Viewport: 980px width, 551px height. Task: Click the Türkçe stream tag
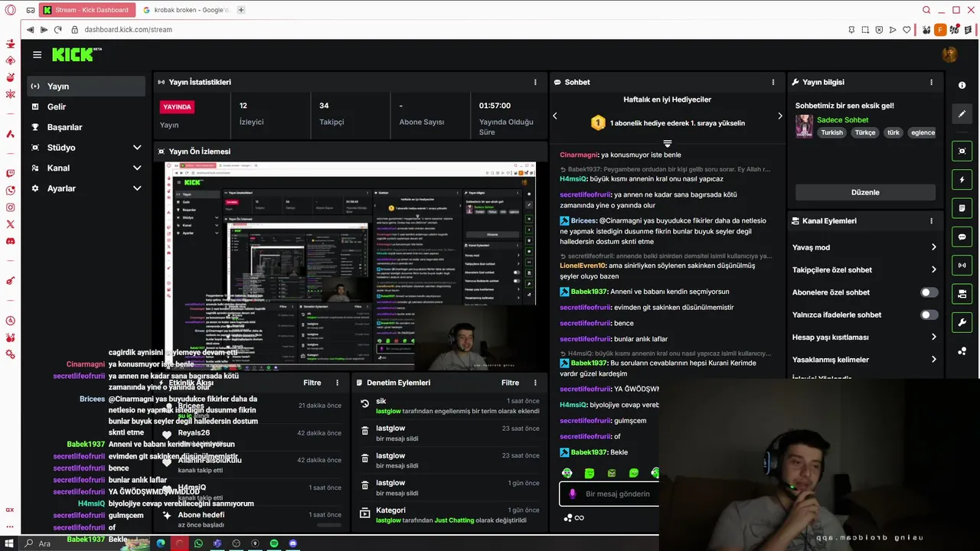tap(865, 132)
